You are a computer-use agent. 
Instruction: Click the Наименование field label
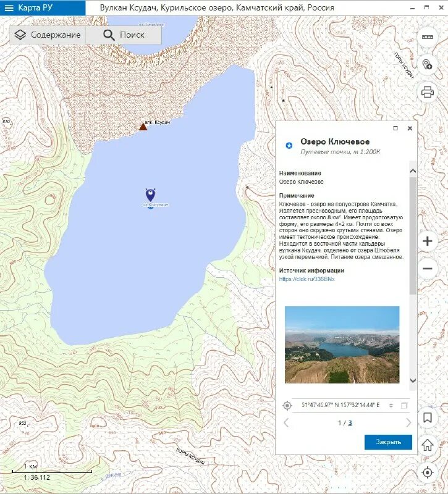[300, 174]
